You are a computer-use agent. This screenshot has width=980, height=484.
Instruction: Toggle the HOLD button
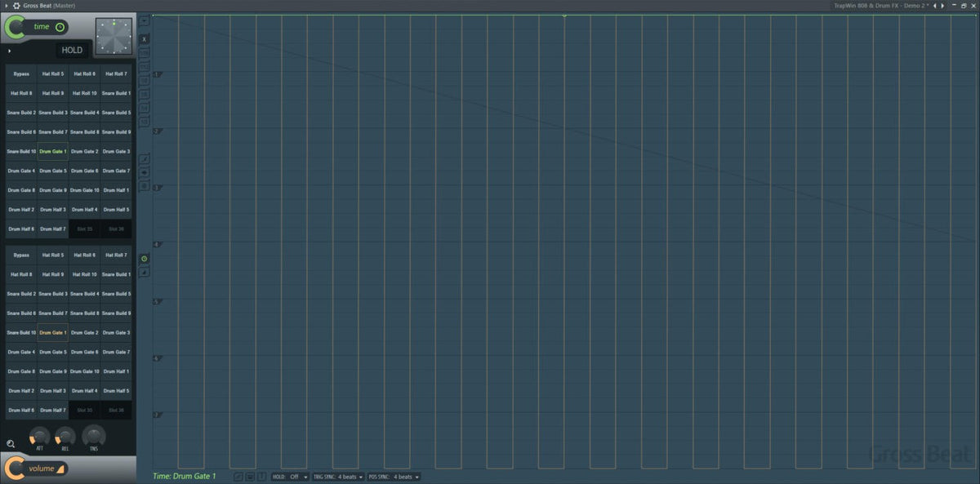[x=72, y=51]
